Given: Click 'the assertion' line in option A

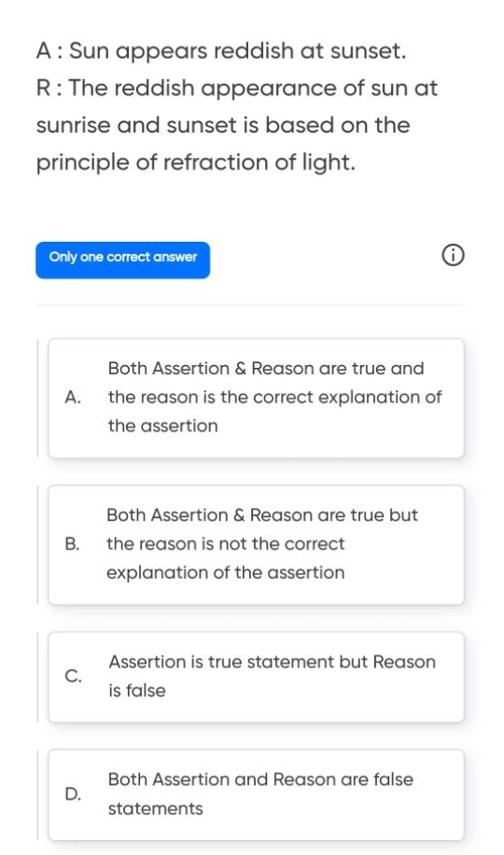Looking at the screenshot, I should click(163, 426).
